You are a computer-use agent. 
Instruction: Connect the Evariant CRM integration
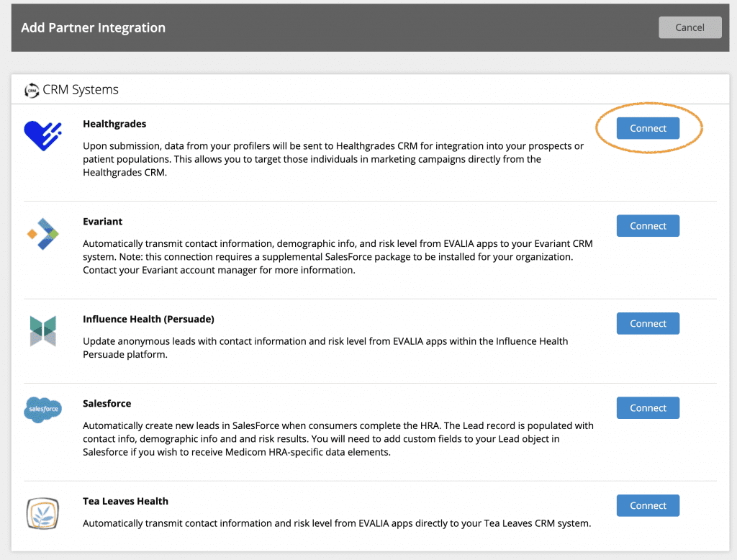[648, 226]
